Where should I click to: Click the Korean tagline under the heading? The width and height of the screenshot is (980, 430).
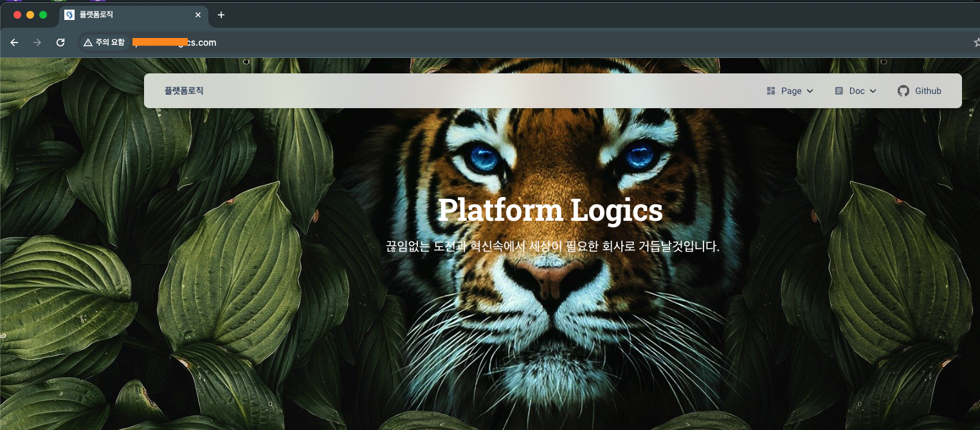tap(552, 246)
